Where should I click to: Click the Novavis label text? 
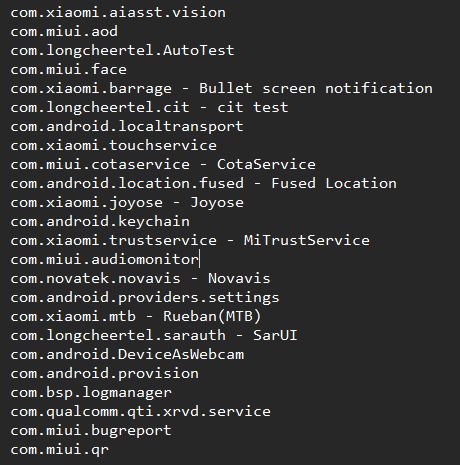[x=239, y=279]
